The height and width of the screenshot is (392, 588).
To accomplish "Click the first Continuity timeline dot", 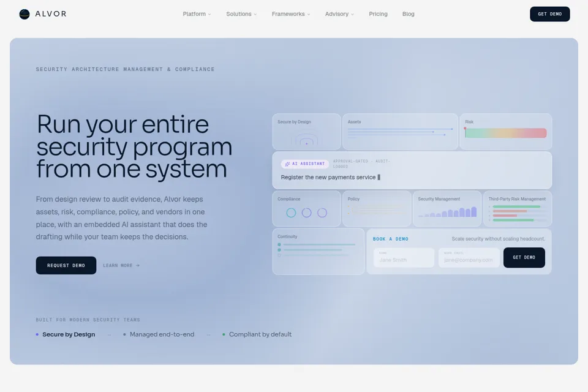I will [279, 244].
